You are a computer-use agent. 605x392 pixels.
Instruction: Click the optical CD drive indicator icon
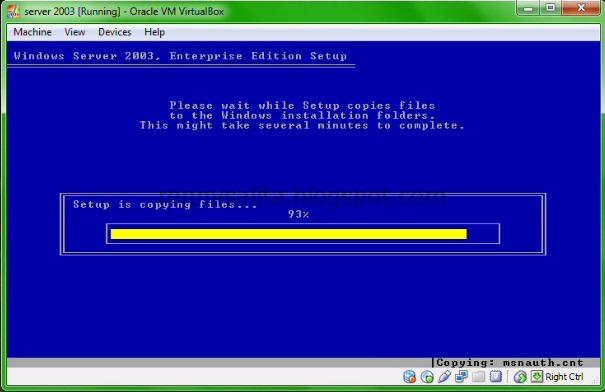[427, 377]
